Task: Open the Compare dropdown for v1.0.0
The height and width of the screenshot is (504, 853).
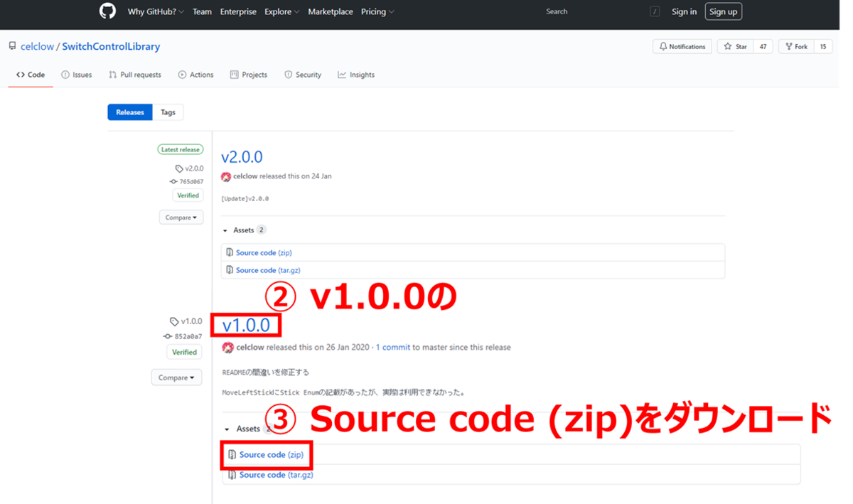Action: [x=177, y=377]
